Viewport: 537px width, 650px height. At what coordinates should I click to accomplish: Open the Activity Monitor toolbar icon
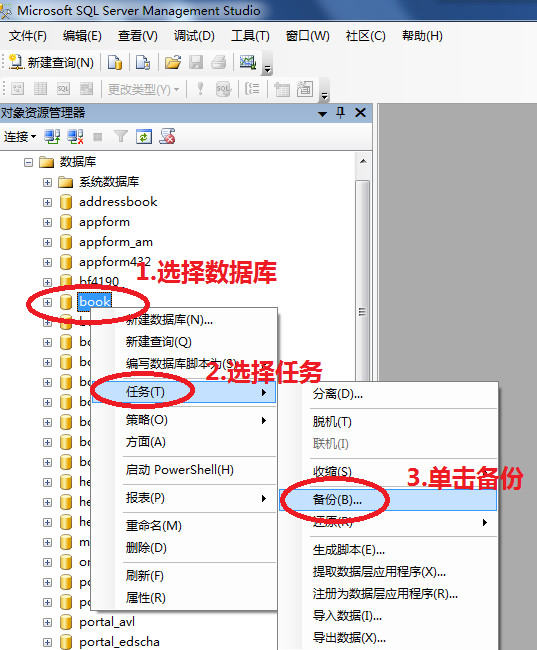click(248, 63)
